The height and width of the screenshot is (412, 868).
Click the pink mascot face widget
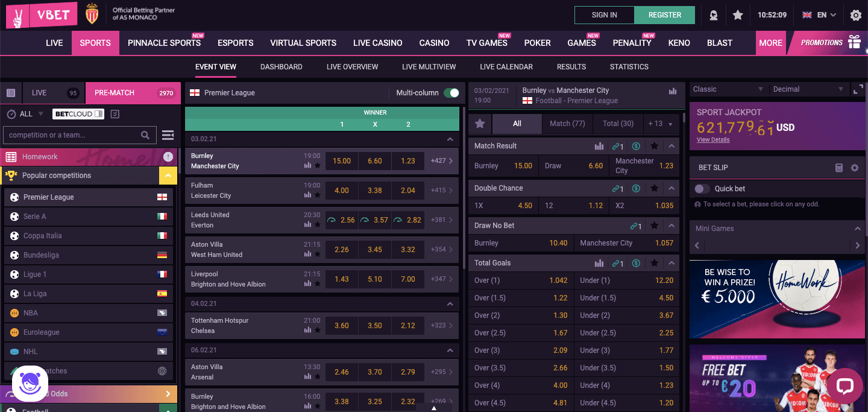30,383
